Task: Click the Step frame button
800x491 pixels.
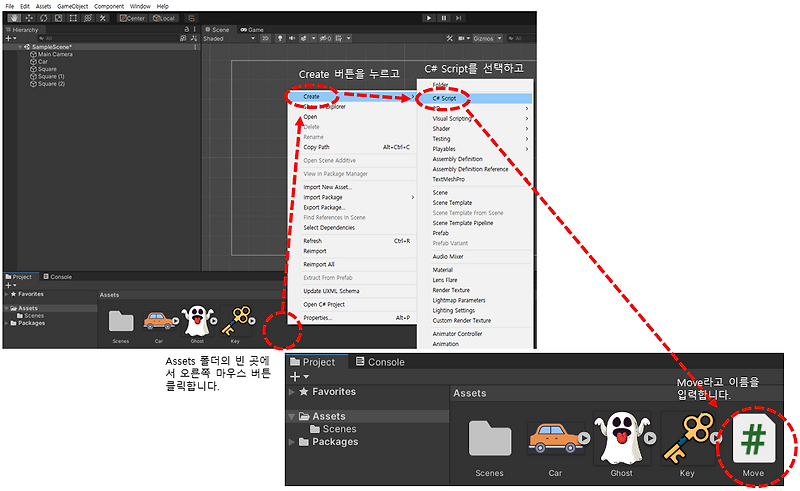Action: tap(459, 18)
